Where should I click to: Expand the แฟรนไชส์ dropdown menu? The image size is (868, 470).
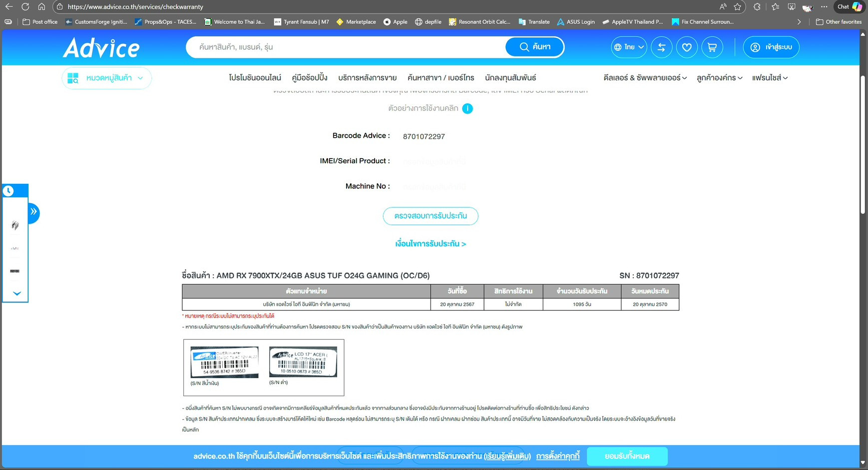pyautogui.click(x=770, y=78)
